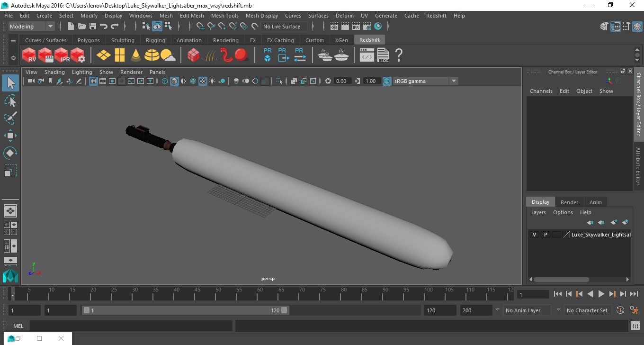Open the Animation Preferences running figure icon

click(x=635, y=310)
